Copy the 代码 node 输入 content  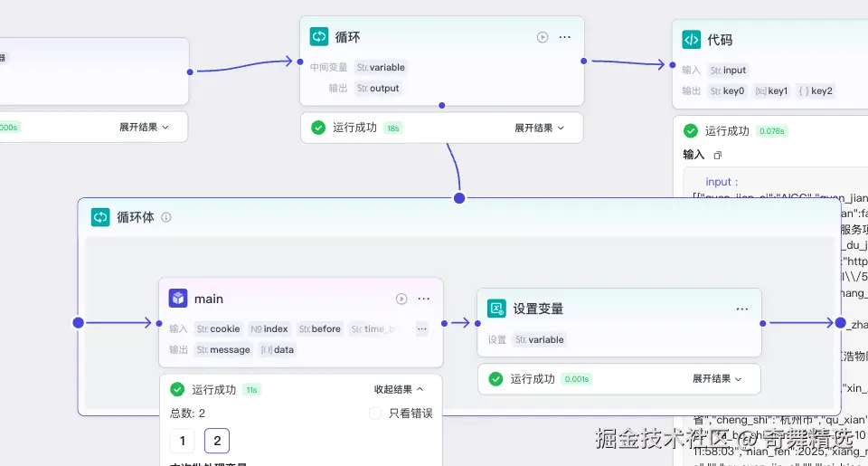click(717, 155)
